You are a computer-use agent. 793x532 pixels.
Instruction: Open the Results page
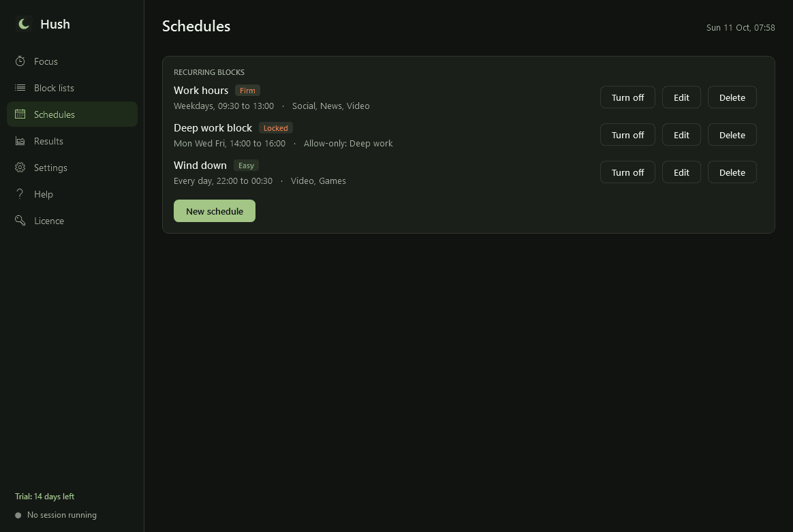(72, 141)
